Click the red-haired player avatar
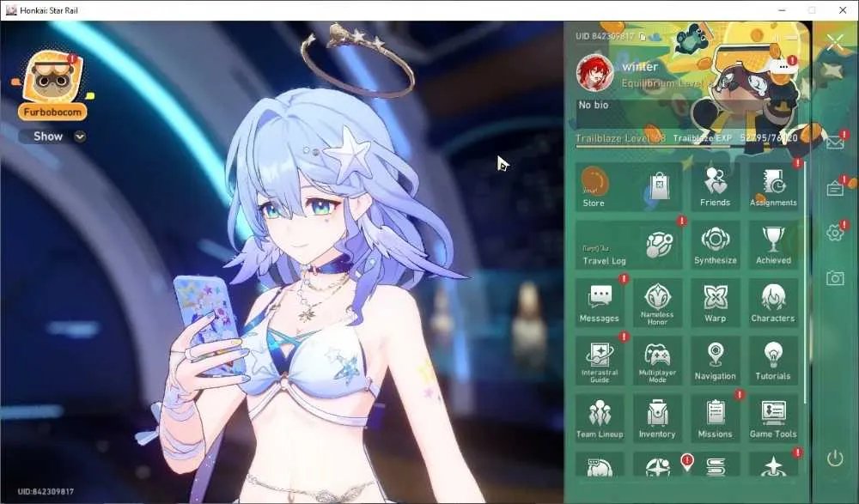 pos(594,73)
